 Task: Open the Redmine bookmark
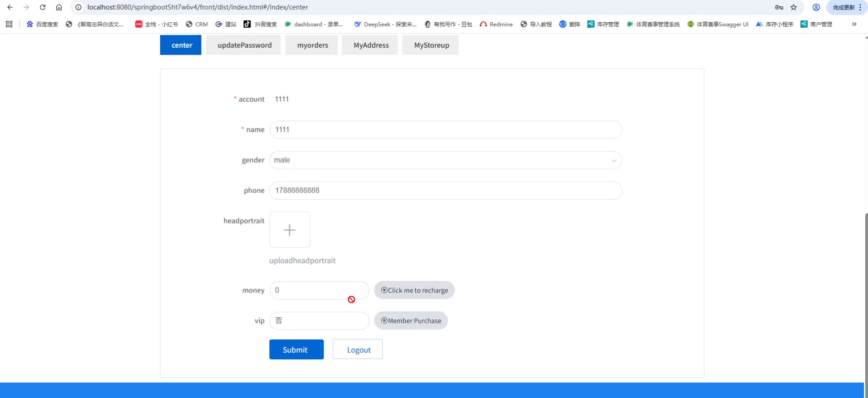pos(496,24)
